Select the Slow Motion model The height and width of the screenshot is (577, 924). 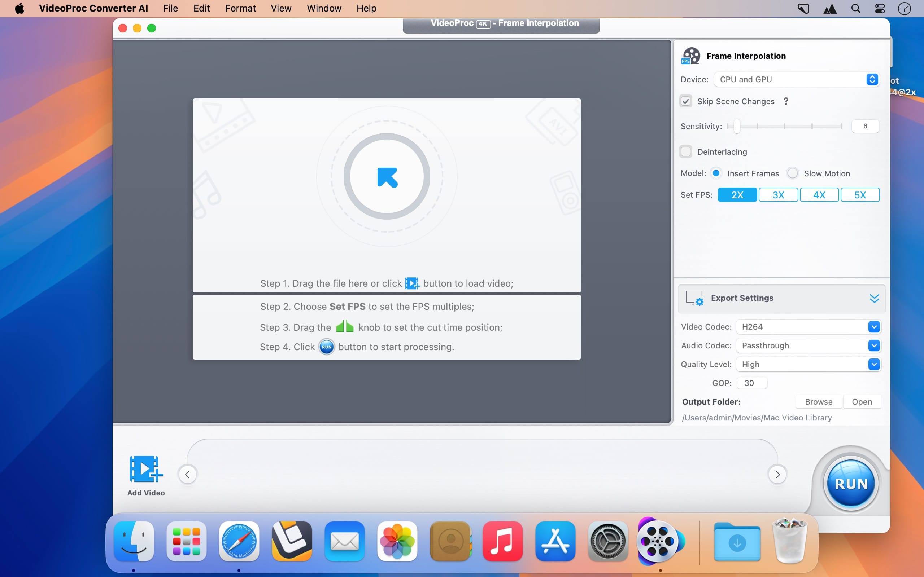(793, 173)
